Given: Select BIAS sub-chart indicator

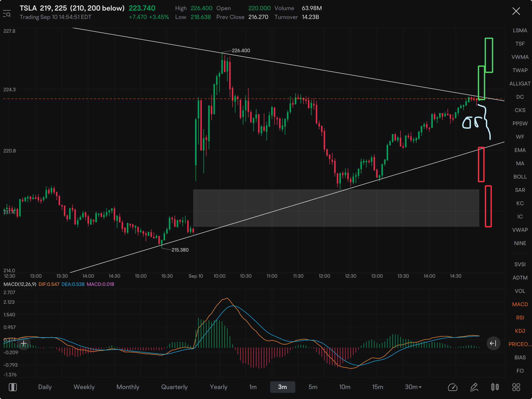Looking at the screenshot, I should point(520,357).
